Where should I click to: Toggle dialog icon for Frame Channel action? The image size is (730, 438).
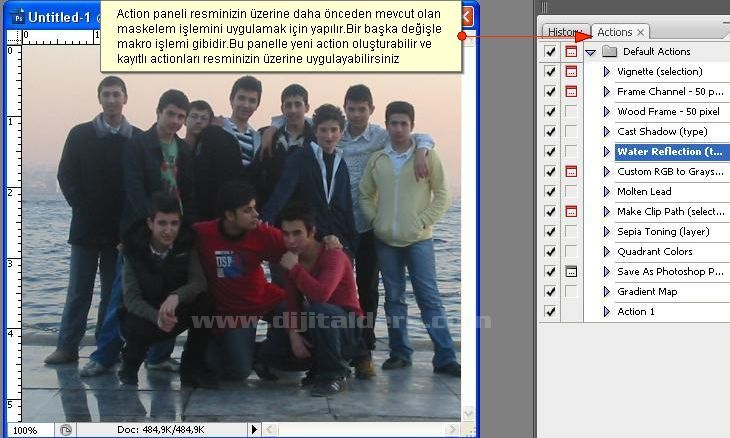[x=571, y=92]
